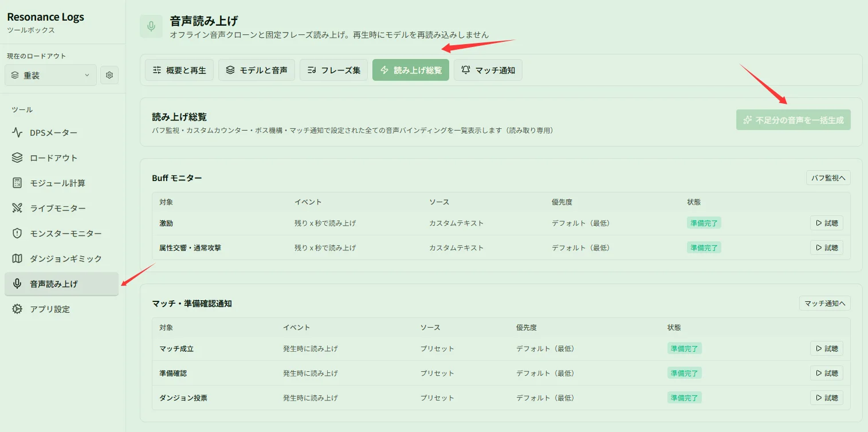This screenshot has width=868, height=432.
Task: Switch to the 概要と再生 tab
Action: point(179,70)
